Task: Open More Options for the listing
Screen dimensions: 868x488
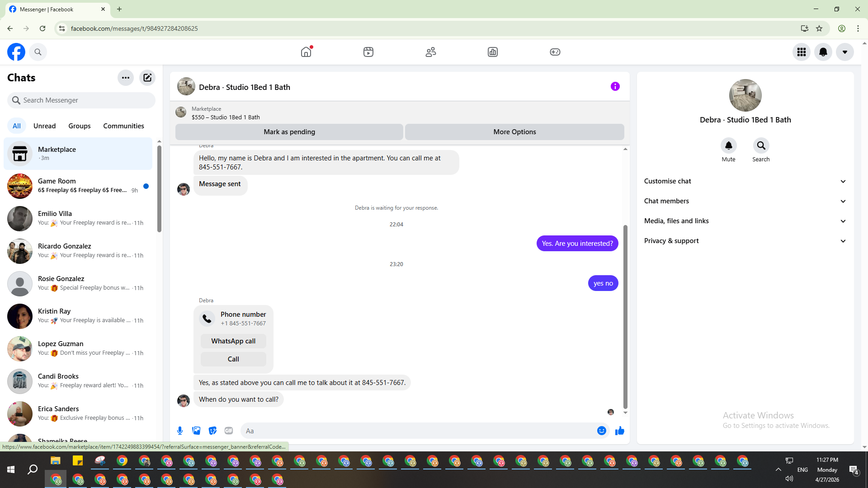Action: click(x=514, y=132)
